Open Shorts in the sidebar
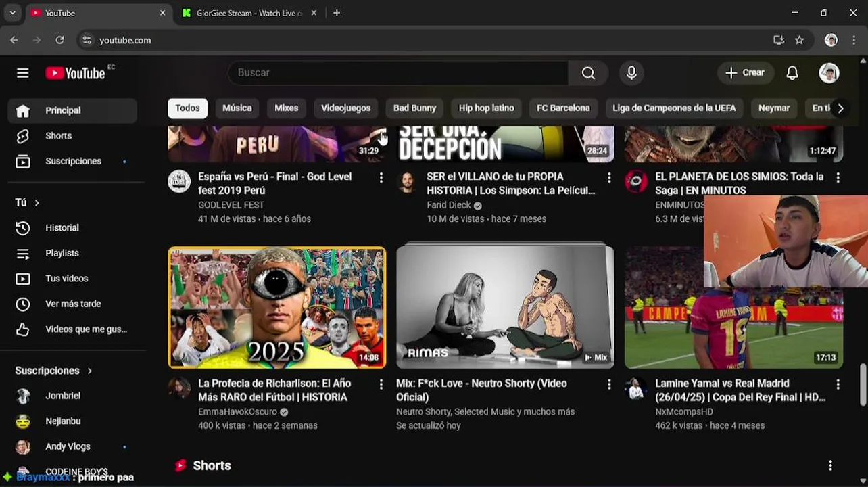 72,136
